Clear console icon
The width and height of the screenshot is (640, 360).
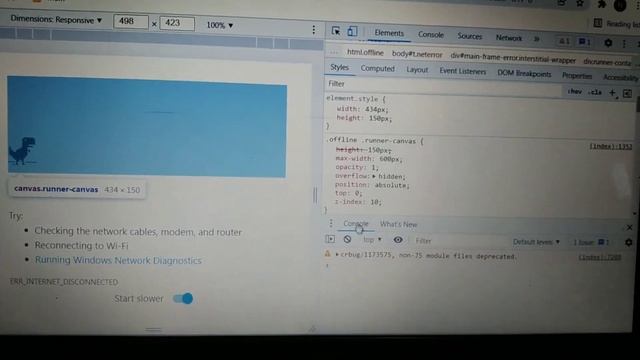(347, 239)
